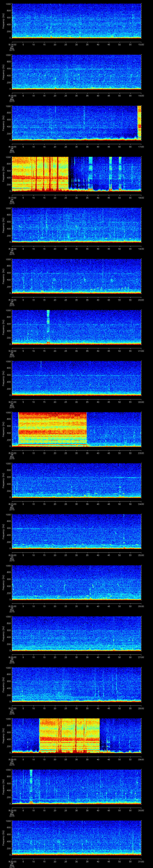
Task: Click the red burst at the end of the 8:16:00 spectrogram
Action: coord(139,123)
